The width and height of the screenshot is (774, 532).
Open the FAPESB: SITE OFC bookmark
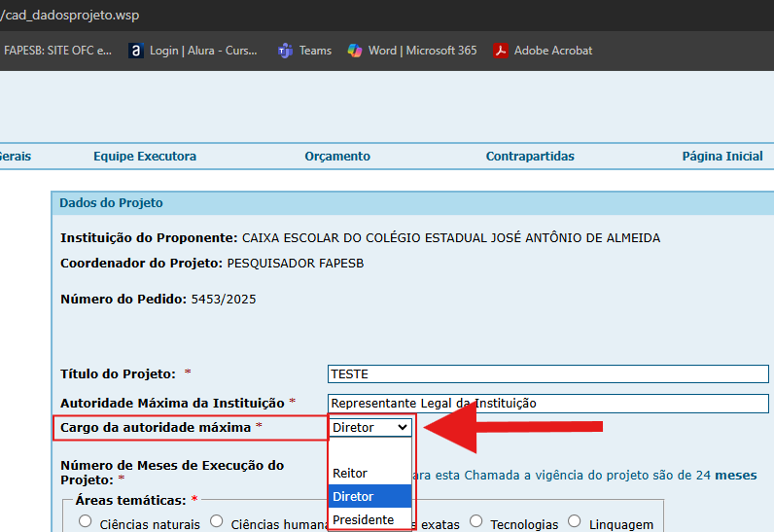click(x=56, y=51)
